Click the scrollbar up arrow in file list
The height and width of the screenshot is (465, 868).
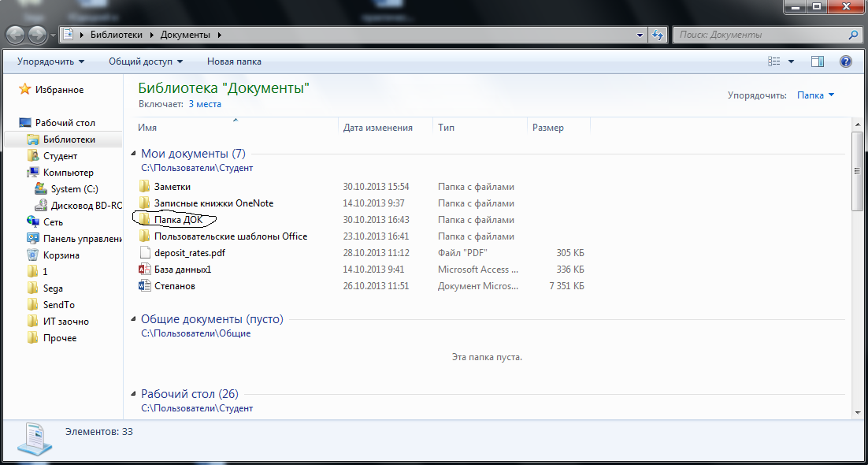(x=857, y=123)
